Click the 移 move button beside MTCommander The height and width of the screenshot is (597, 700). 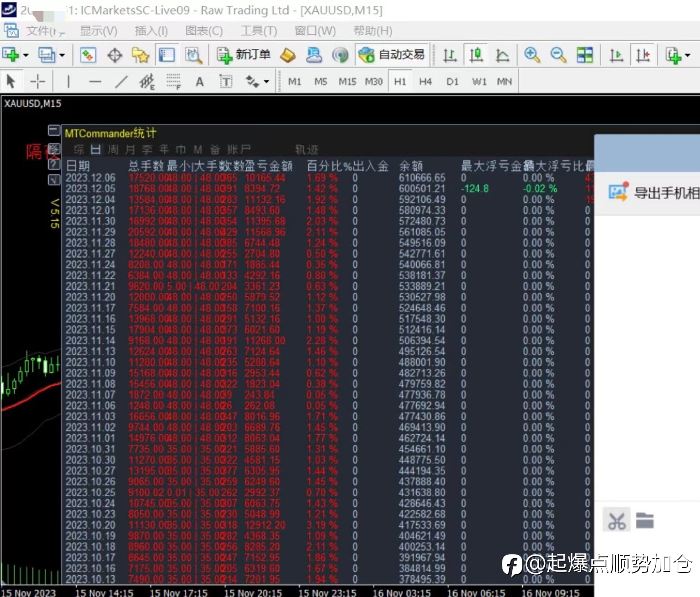(54, 149)
